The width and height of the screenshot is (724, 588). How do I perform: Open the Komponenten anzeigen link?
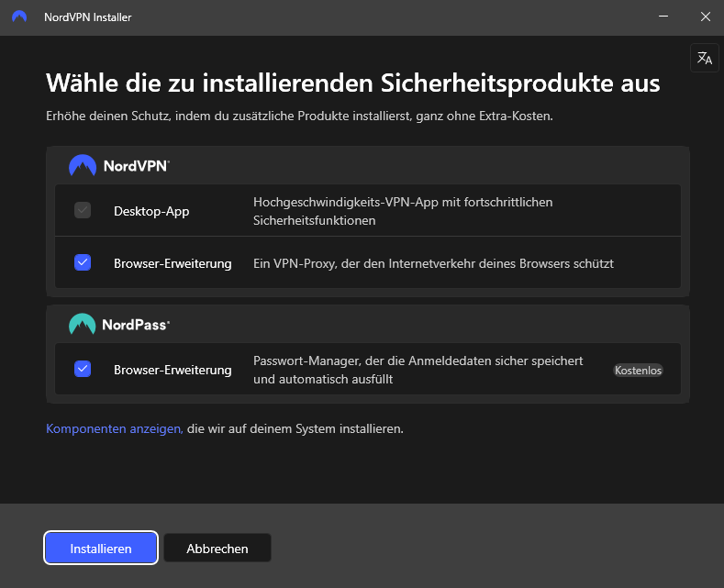point(115,428)
